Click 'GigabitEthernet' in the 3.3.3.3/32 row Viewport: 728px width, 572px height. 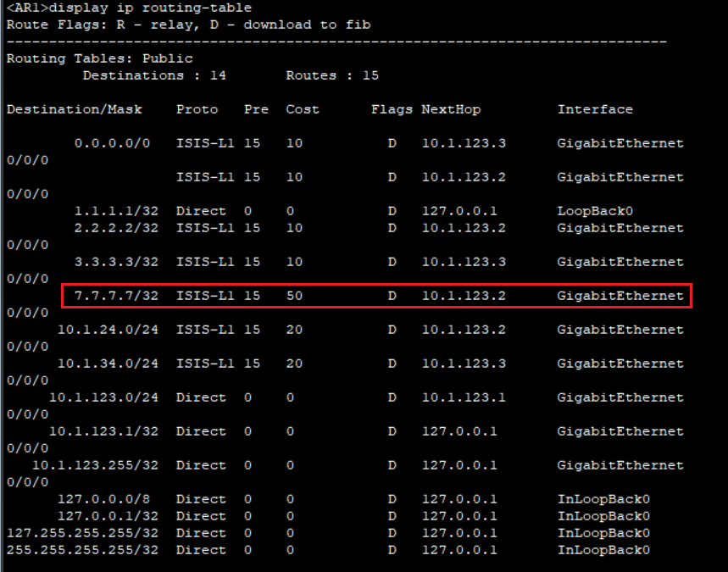(620, 262)
